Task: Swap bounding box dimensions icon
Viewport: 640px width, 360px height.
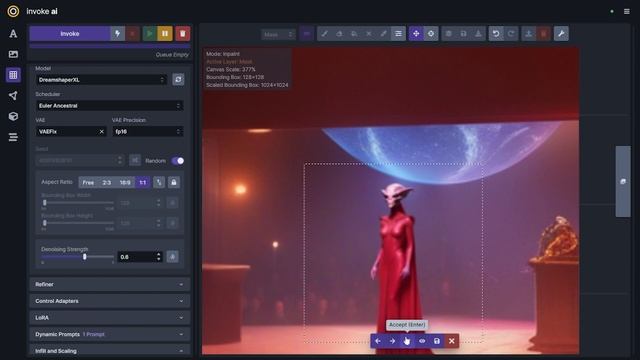Action: tap(159, 182)
